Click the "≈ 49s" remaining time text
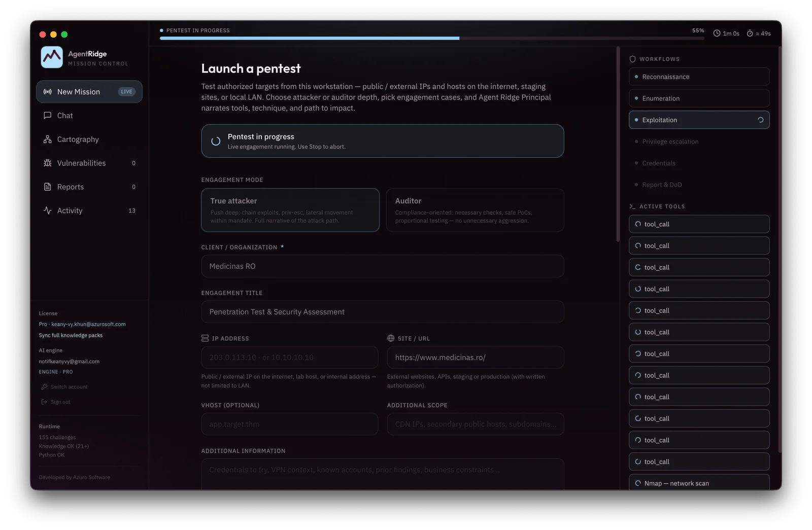 763,34
